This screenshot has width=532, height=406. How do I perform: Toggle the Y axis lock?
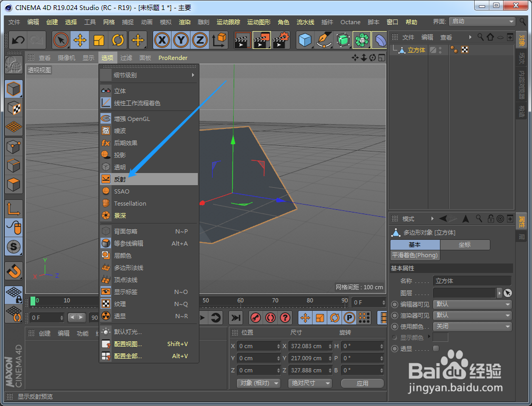(181, 40)
